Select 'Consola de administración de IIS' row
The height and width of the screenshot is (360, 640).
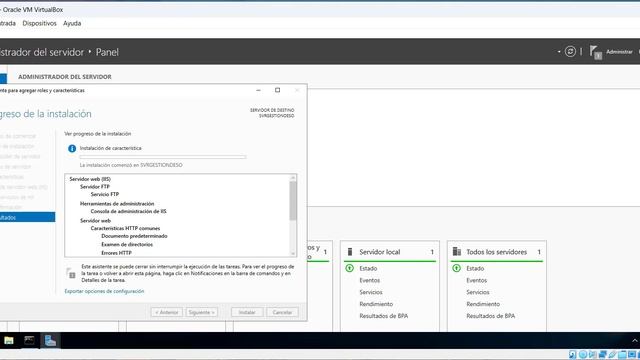pyautogui.click(x=129, y=211)
